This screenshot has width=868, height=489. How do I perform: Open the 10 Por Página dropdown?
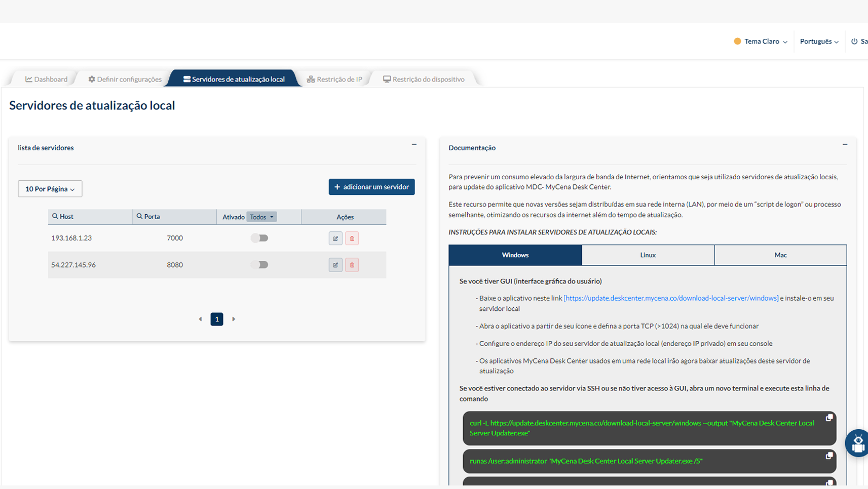50,189
